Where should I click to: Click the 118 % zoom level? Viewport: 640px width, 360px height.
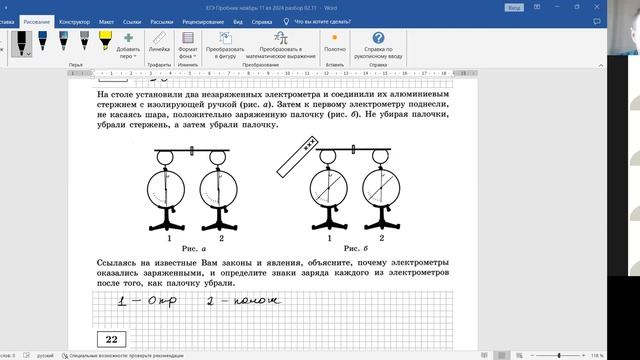(597, 356)
